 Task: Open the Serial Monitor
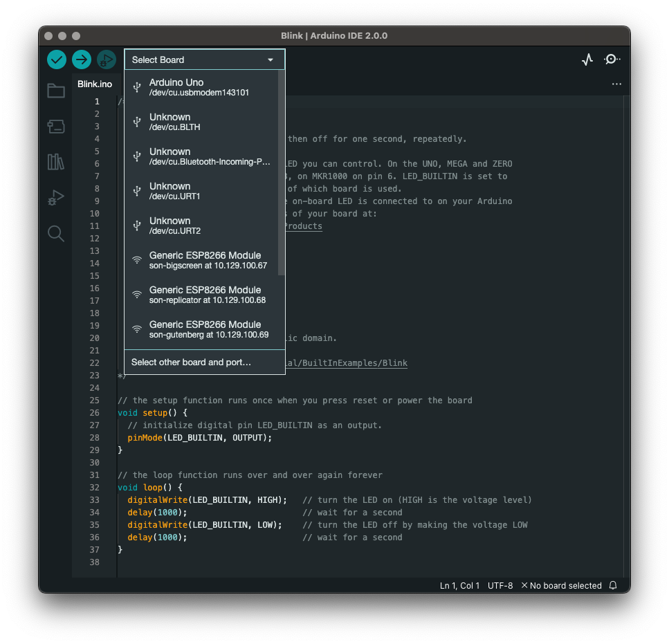(x=612, y=59)
